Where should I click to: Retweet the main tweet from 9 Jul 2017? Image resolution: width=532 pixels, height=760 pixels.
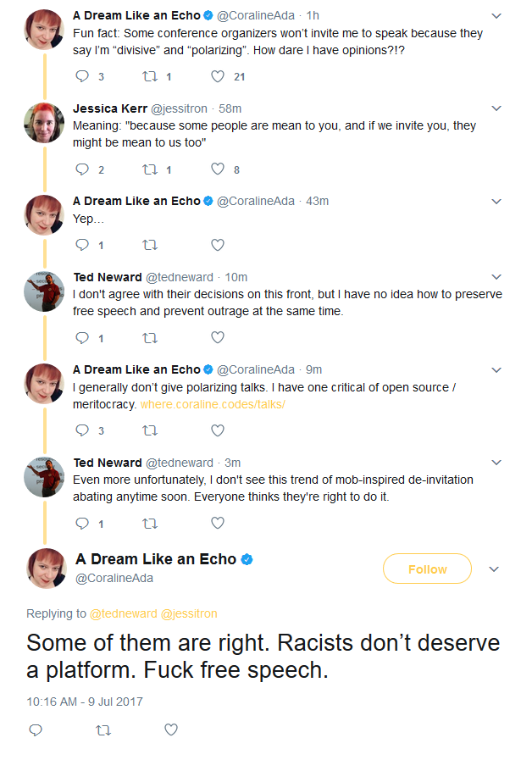(x=103, y=730)
